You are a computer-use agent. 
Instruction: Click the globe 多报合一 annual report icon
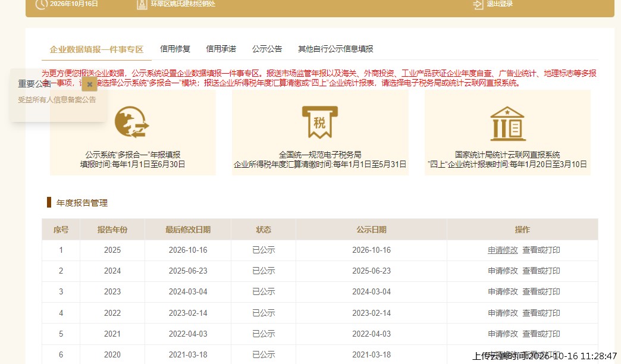click(132, 122)
